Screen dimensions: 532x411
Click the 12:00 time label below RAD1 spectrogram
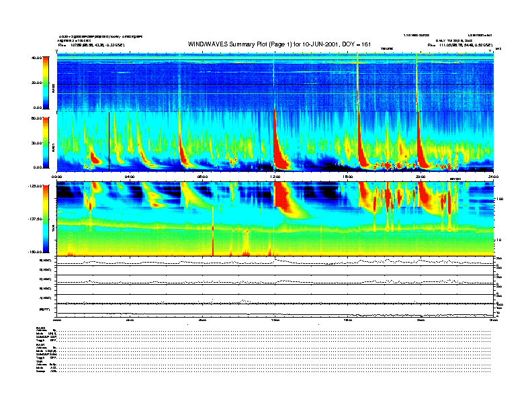275,177
